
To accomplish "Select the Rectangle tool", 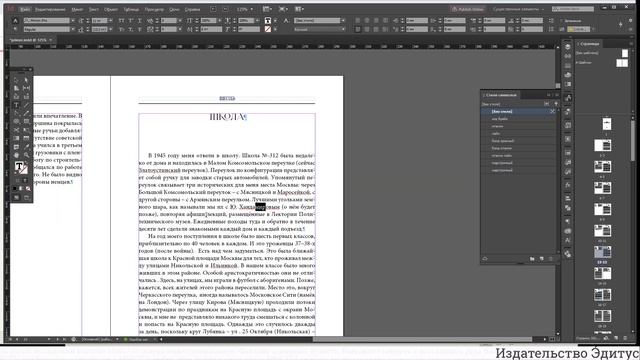I will point(26,122).
